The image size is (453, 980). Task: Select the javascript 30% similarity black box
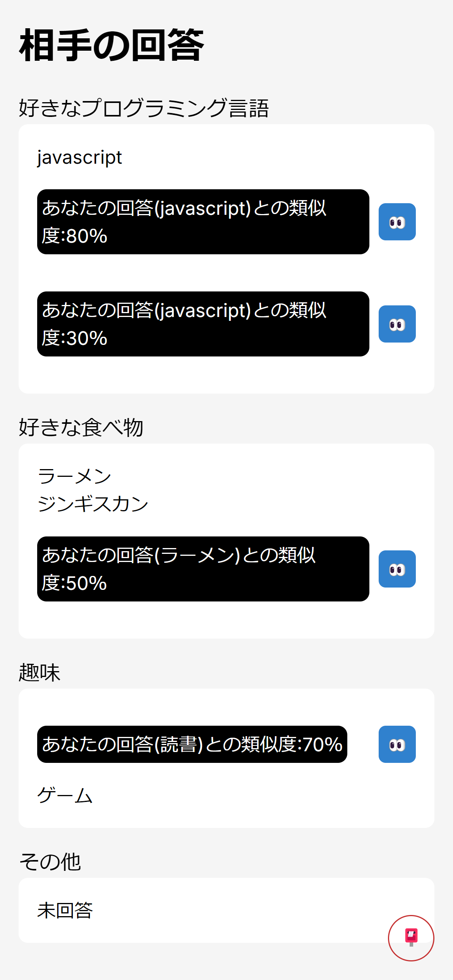point(203,324)
